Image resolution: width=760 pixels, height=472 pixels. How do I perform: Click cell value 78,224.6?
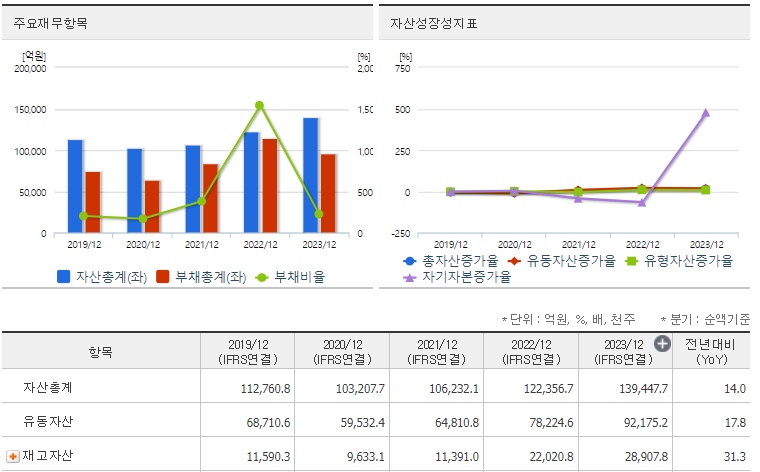click(x=552, y=423)
